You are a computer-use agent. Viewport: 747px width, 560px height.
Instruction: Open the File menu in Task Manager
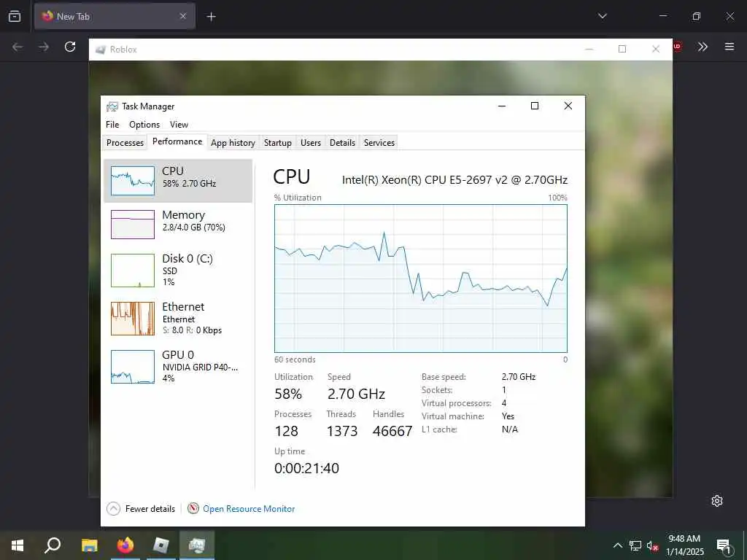coord(112,124)
